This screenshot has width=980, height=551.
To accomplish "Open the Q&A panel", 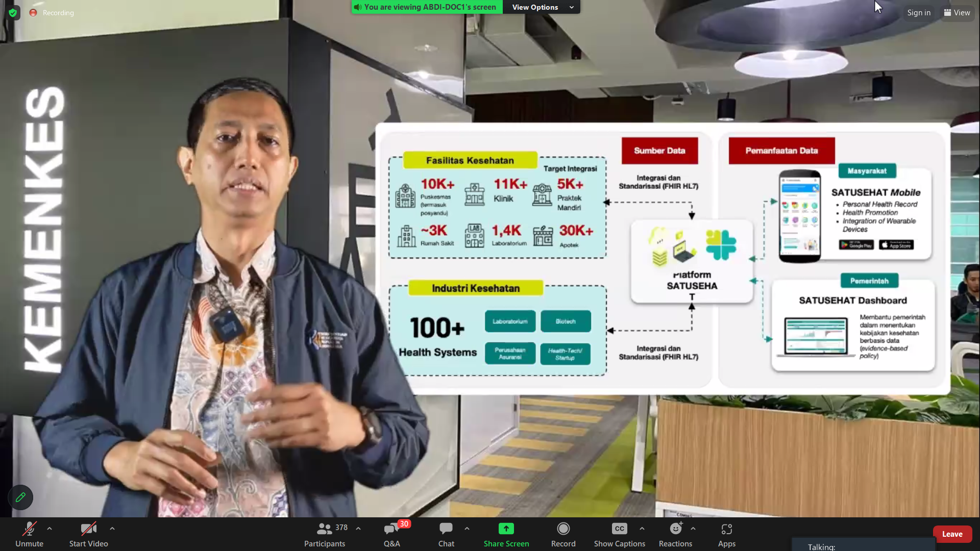I will 391,529.
